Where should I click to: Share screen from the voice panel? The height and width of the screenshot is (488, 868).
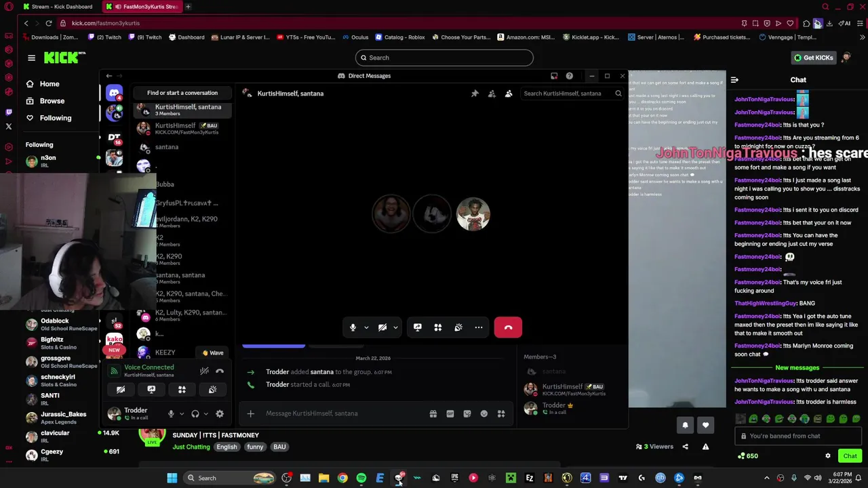click(151, 390)
